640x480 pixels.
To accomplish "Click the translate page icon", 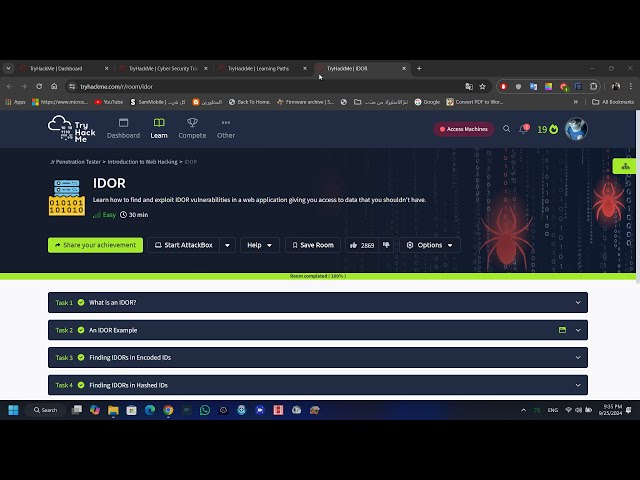I will [469, 87].
